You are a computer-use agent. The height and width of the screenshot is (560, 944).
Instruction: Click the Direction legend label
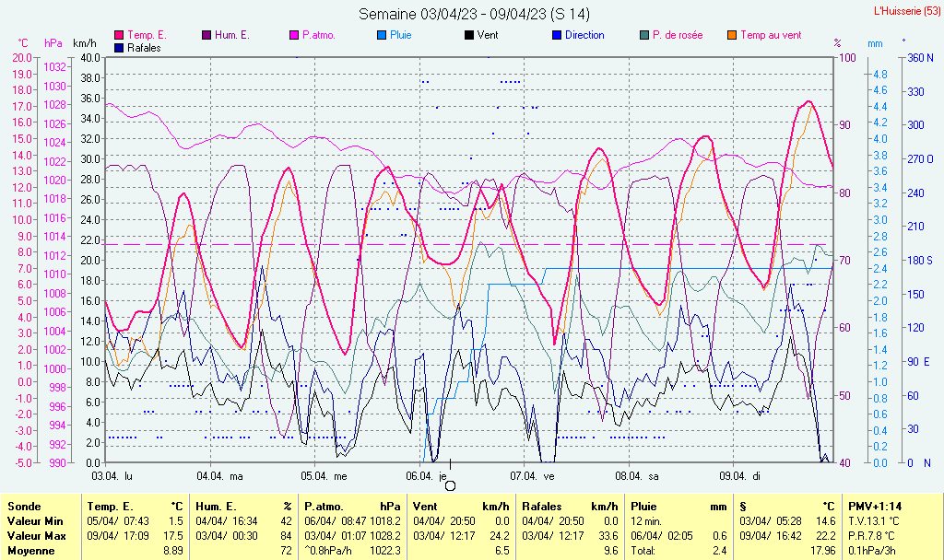click(584, 35)
